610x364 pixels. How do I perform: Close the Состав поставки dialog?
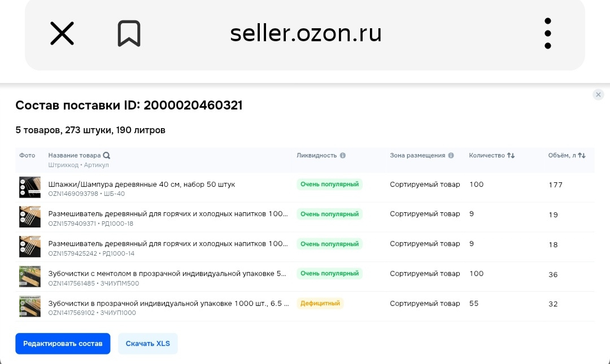(598, 94)
